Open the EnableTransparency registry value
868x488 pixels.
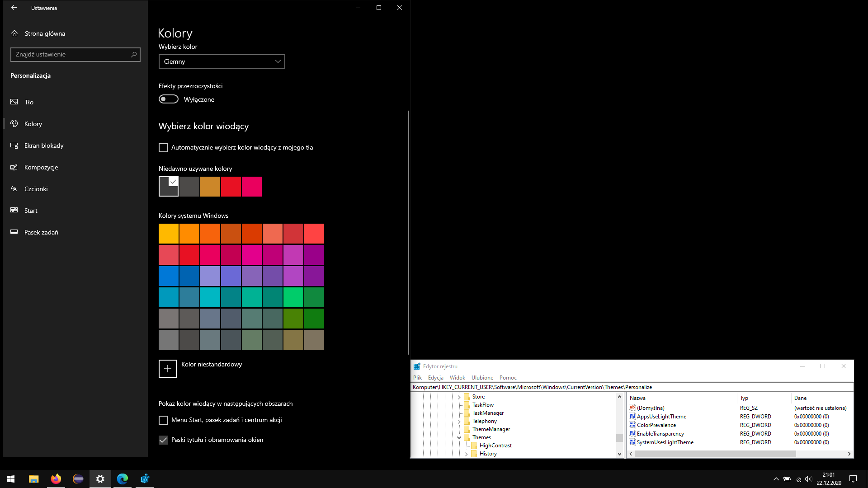click(x=660, y=434)
